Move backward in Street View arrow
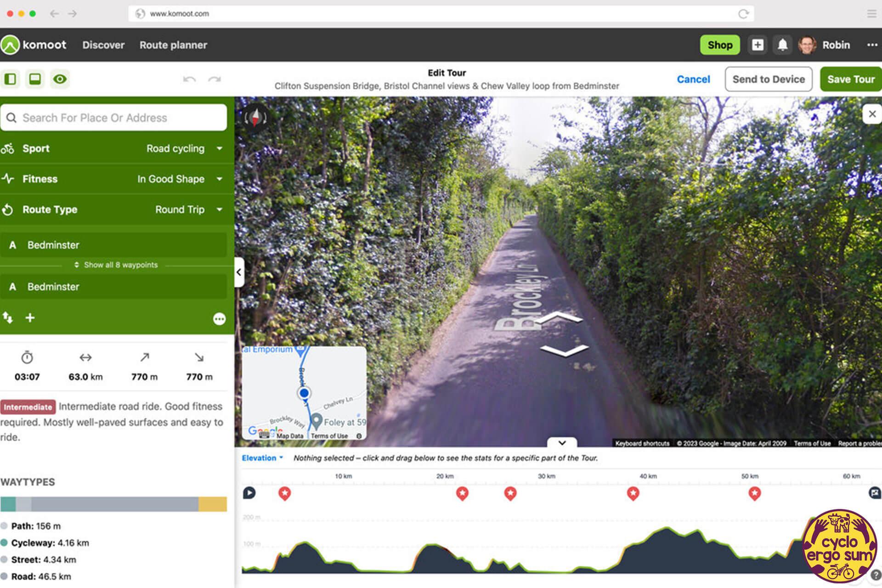The width and height of the screenshot is (882, 588). pyautogui.click(x=565, y=351)
